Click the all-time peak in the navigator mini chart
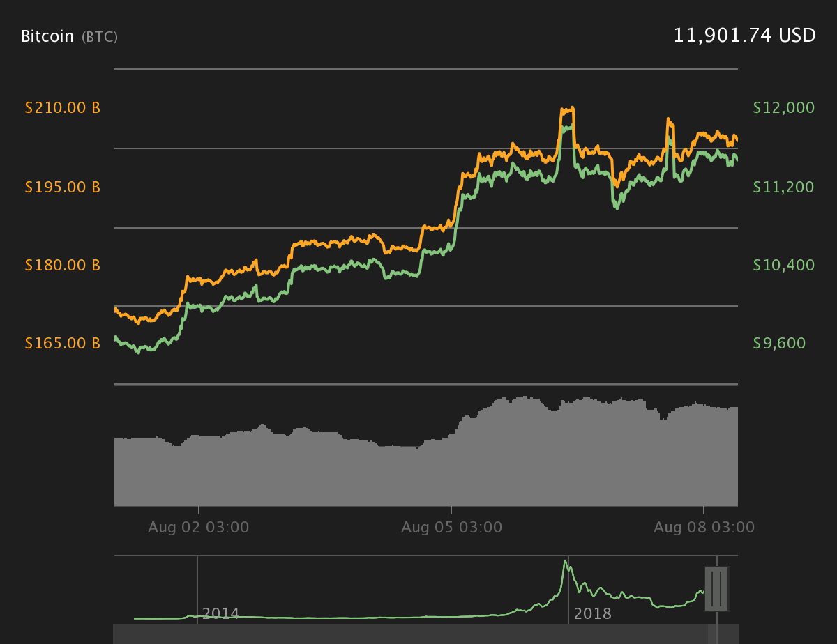Image resolution: width=837 pixels, height=644 pixels. coord(565,562)
